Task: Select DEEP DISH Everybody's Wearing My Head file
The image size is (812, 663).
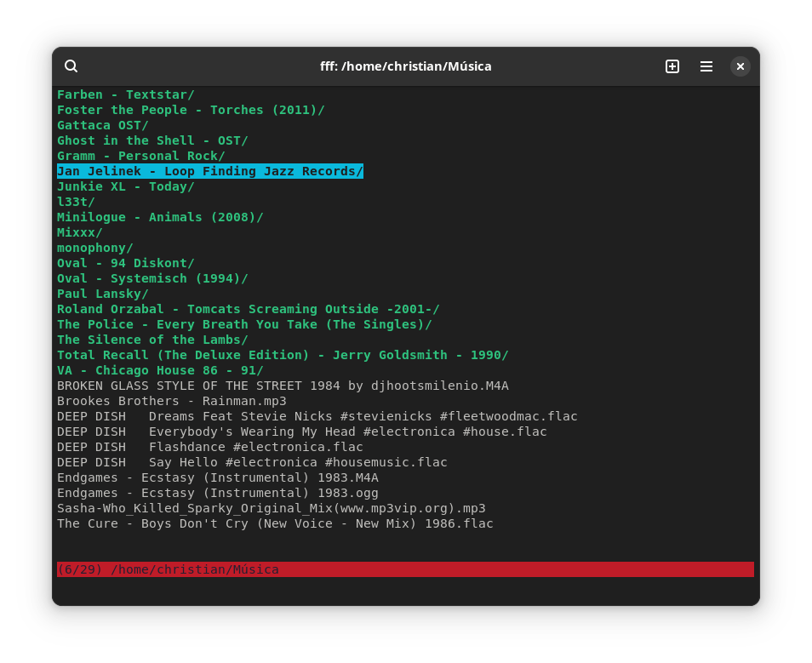Action: (302, 432)
